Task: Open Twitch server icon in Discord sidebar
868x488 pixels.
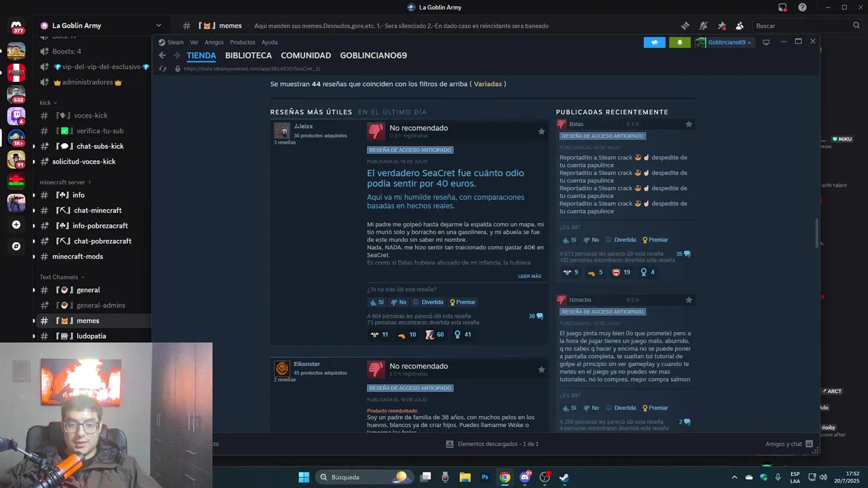Action: [x=16, y=116]
